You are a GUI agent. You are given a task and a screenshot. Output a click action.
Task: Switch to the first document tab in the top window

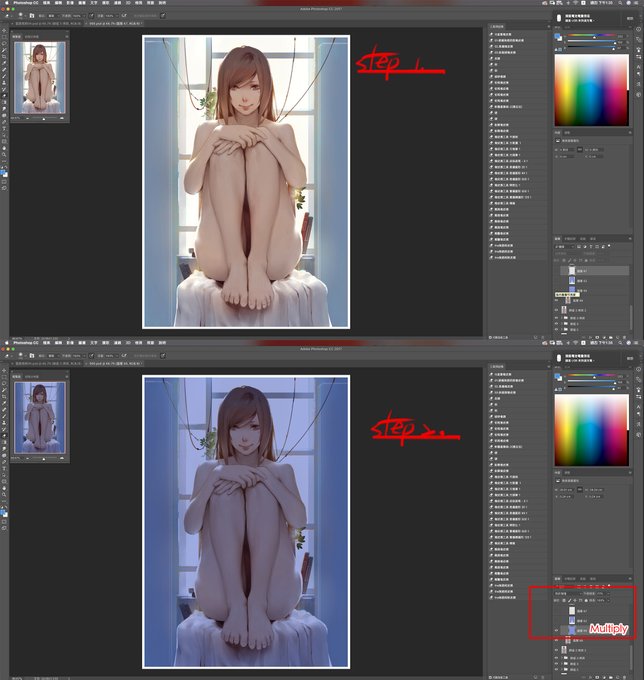47,23
